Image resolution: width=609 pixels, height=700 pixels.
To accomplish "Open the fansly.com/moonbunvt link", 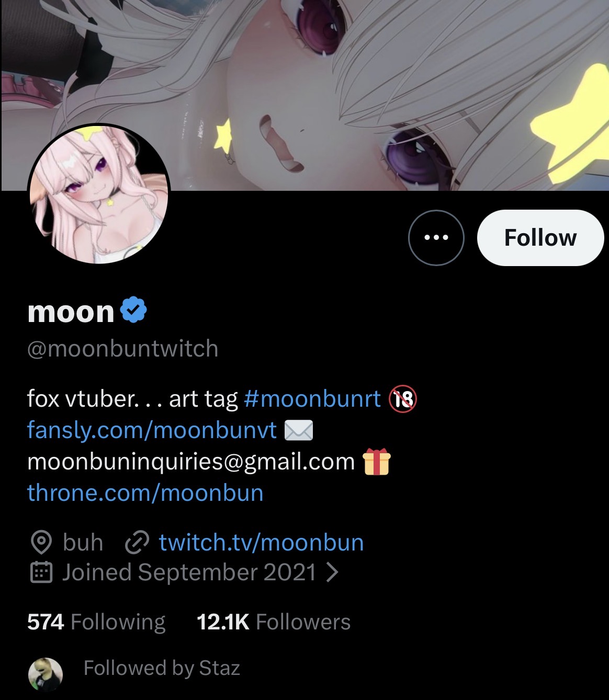I will click(152, 430).
